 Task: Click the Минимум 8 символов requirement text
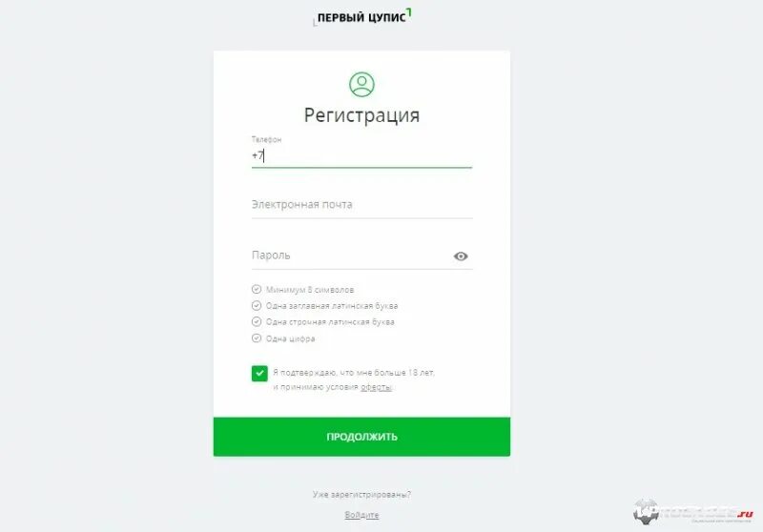[310, 289]
